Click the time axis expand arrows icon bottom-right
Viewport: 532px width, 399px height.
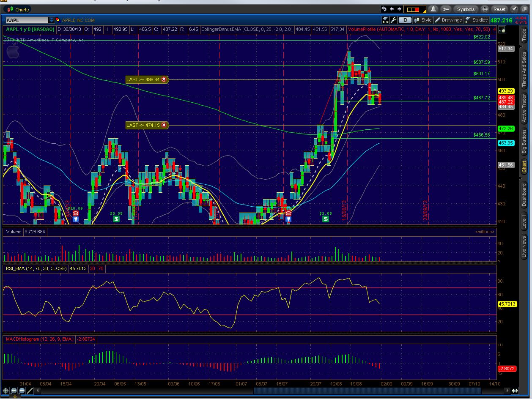pos(515,391)
